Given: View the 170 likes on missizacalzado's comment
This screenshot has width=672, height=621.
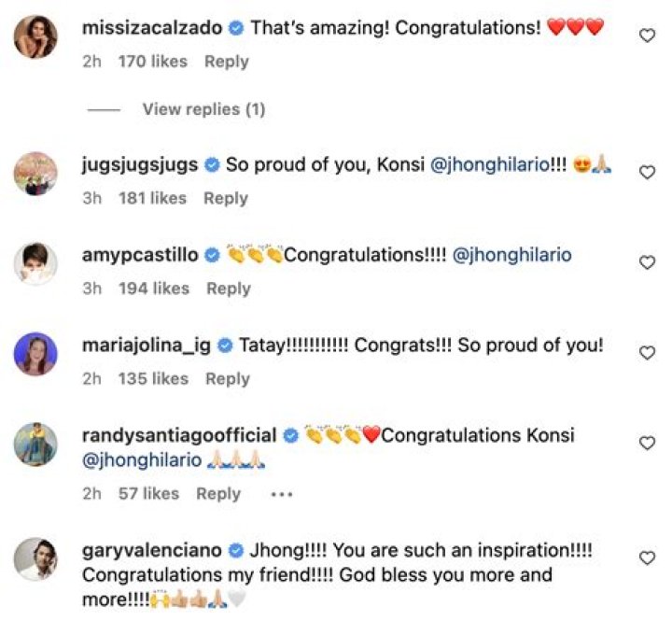Looking at the screenshot, I should (153, 62).
